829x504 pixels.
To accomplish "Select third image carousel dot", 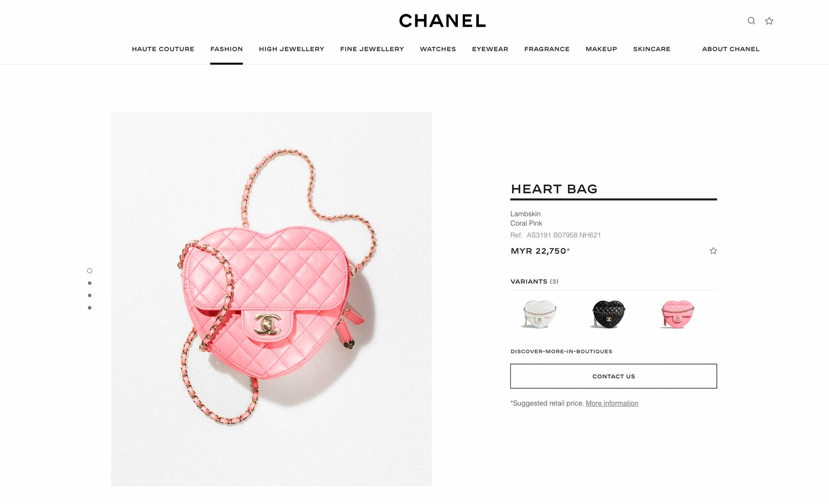I will (x=89, y=295).
